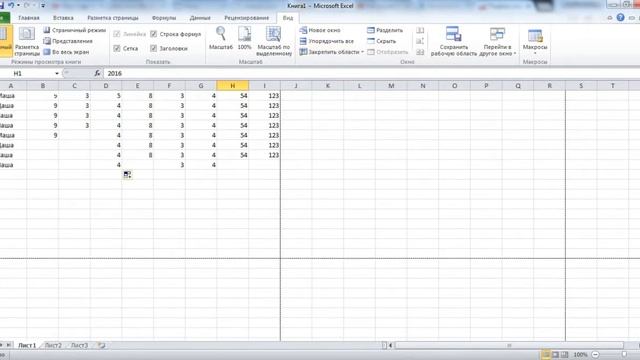Click the insert function fx icon
This screenshot has height=360, width=640.
[x=97, y=73]
